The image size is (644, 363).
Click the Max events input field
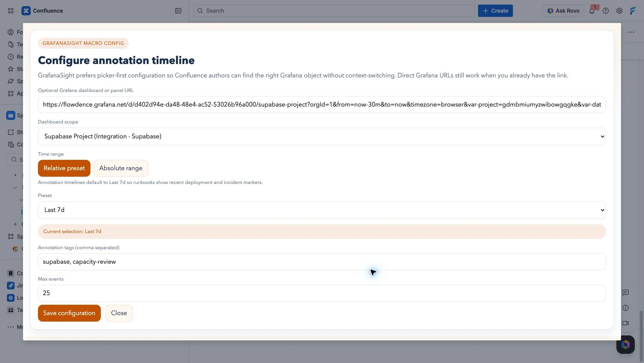coord(322,293)
